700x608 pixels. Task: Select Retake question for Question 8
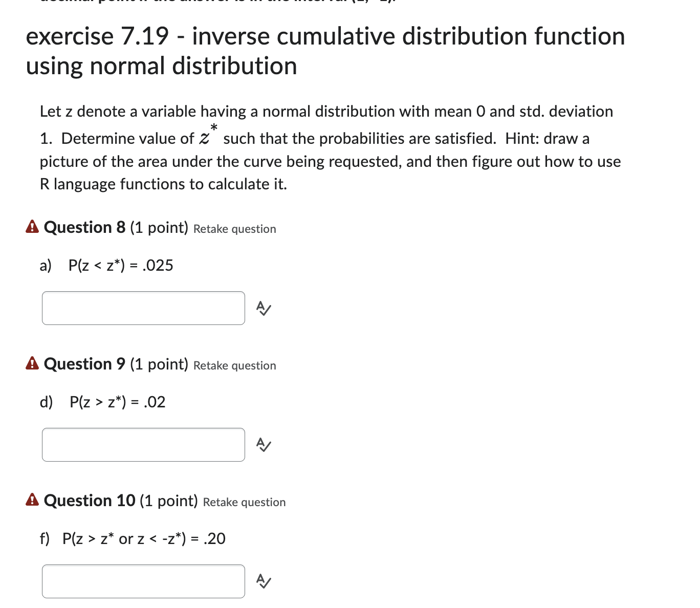234,229
